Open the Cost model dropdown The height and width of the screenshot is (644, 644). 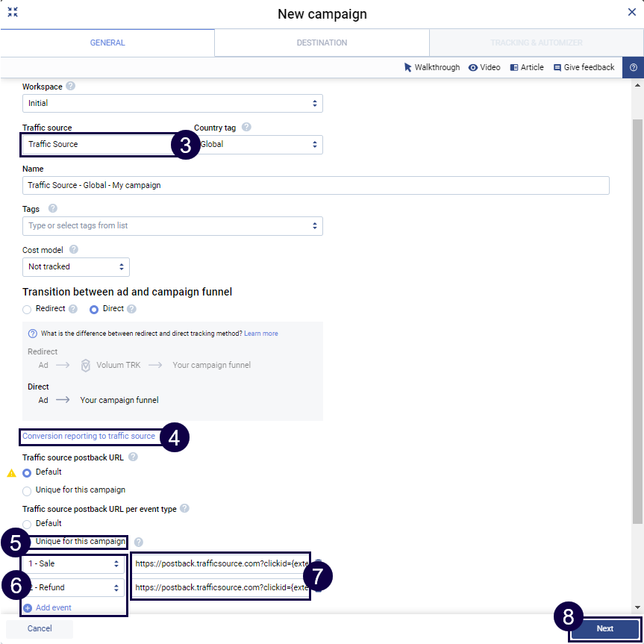coord(75,266)
